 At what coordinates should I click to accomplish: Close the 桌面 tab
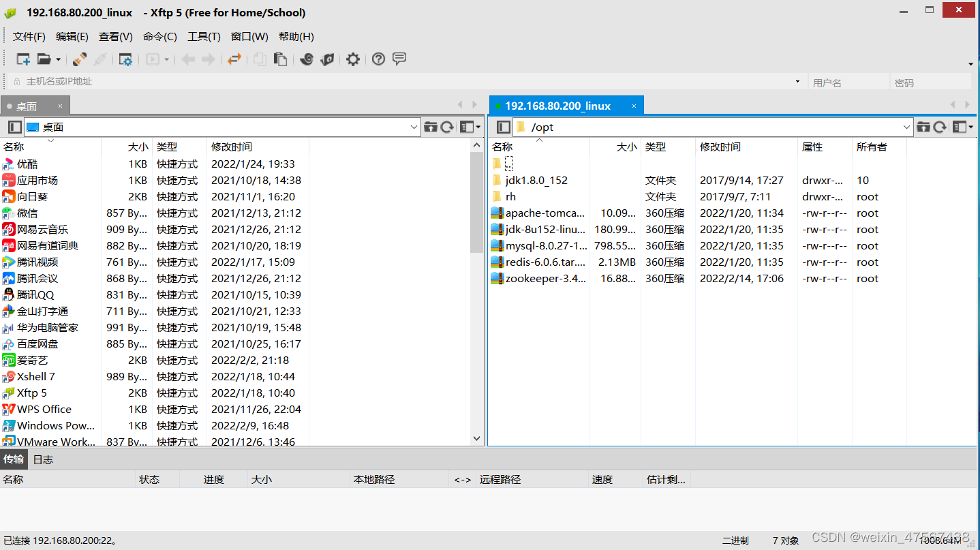pyautogui.click(x=60, y=106)
